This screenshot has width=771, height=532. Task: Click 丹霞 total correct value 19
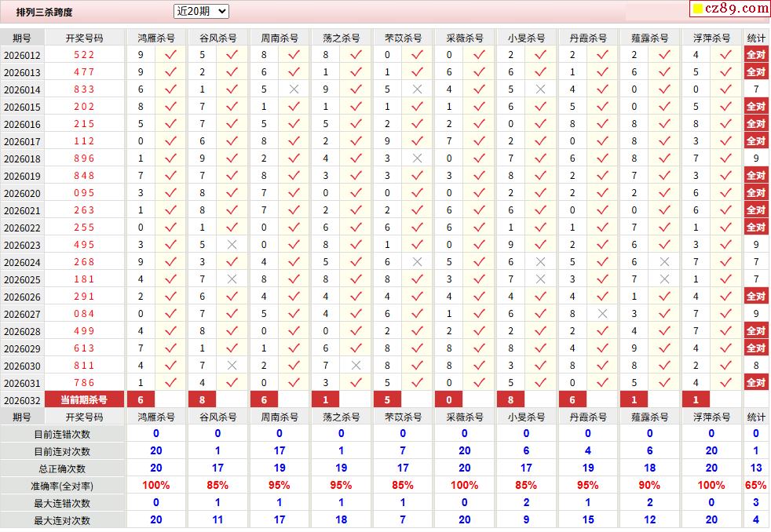coord(588,468)
